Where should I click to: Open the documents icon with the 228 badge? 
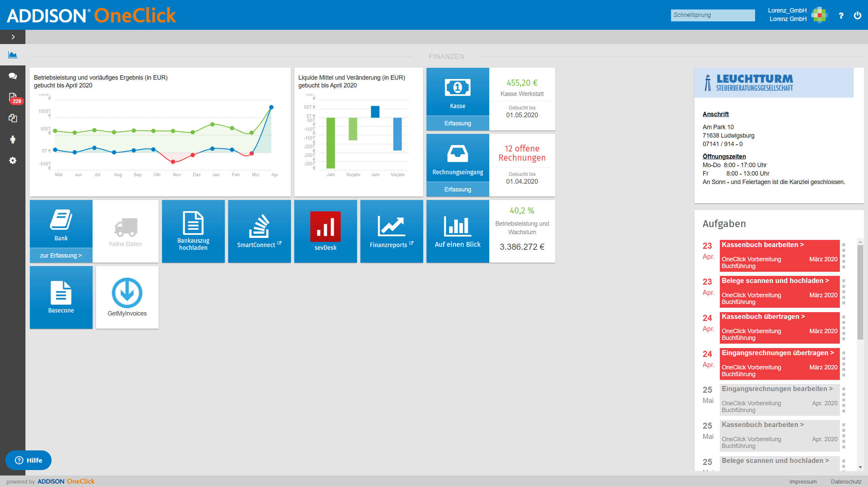(13, 98)
